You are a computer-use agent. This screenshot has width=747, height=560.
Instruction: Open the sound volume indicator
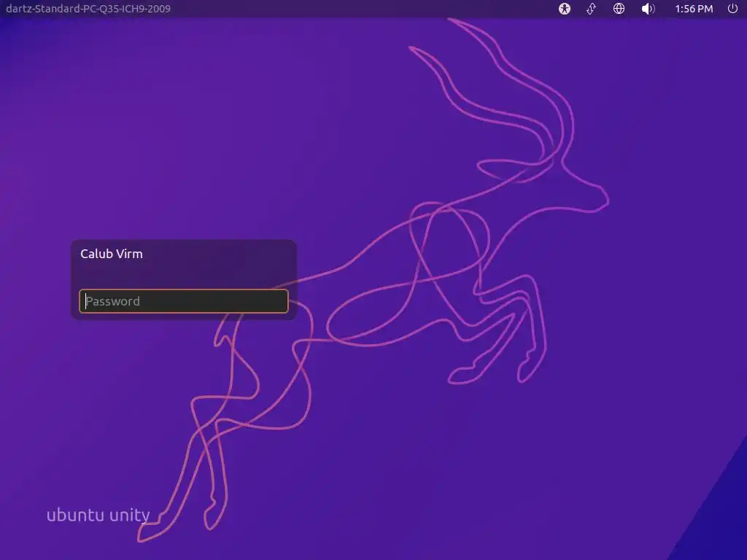(x=648, y=9)
